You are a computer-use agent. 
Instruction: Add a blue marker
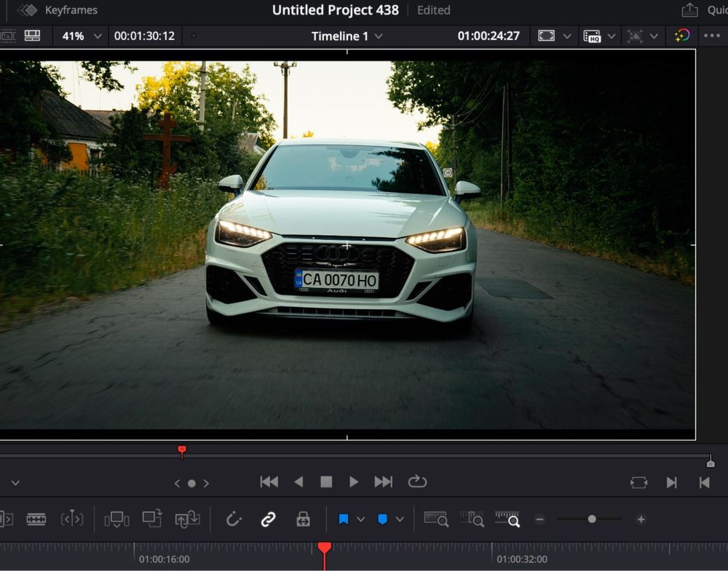[x=383, y=519]
